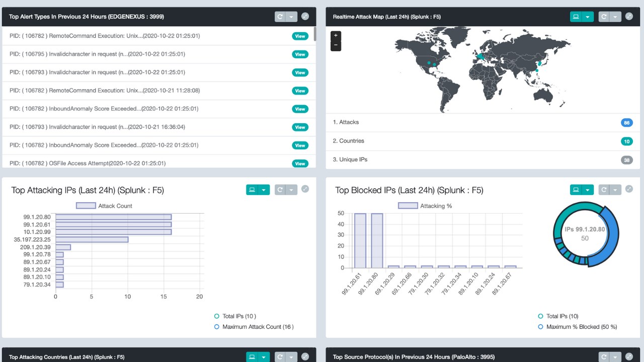Click the Countries count badge 10
This screenshot has height=362, width=644.
pos(626,141)
